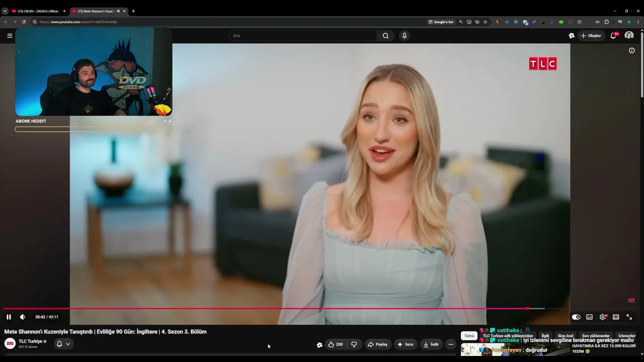Select the Tümü filter chip
The image size is (644, 362).
coord(469,336)
